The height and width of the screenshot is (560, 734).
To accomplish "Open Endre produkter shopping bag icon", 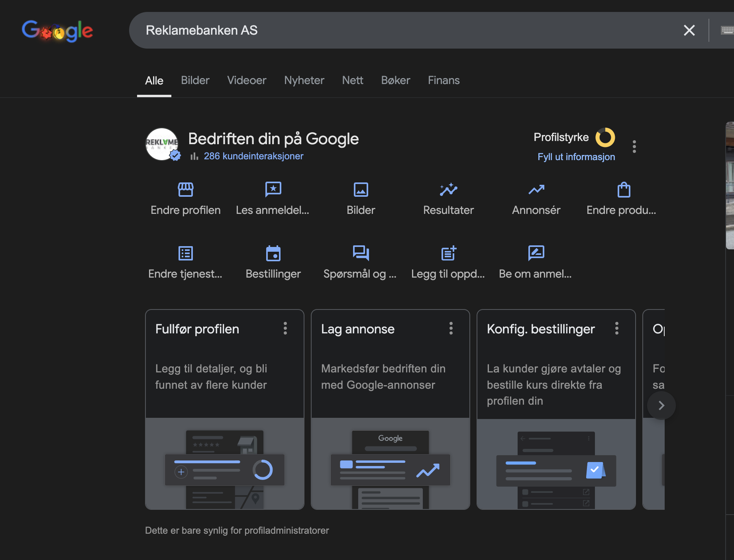I will click(624, 190).
